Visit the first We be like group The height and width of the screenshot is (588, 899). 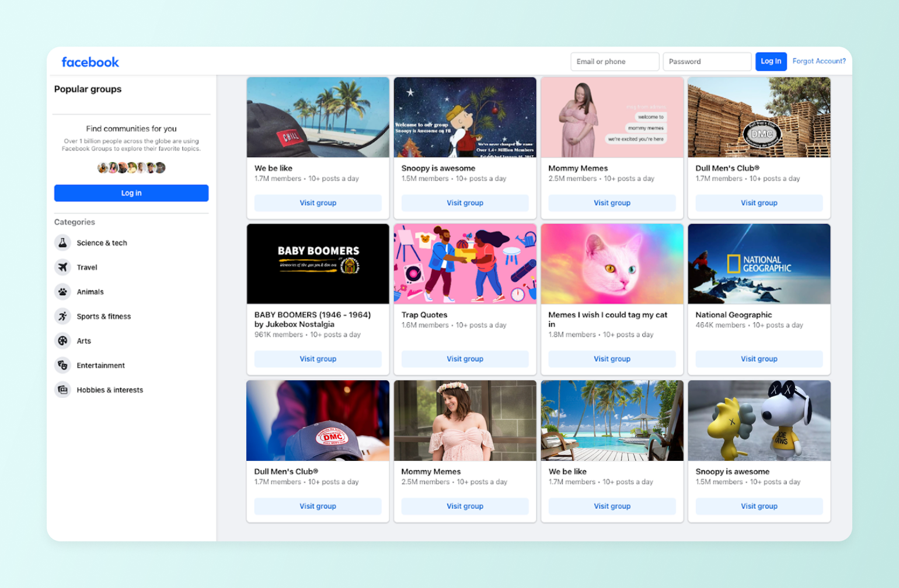pos(318,203)
